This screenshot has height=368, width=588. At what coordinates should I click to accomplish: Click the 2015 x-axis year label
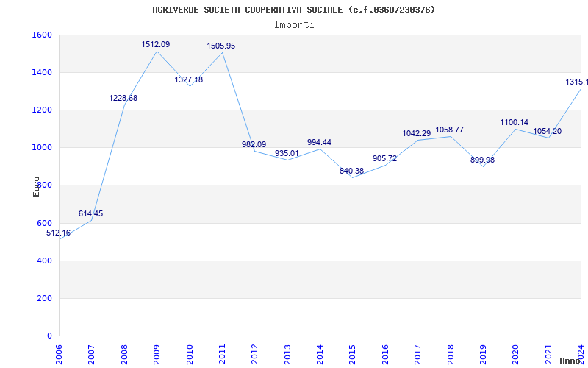(x=353, y=355)
